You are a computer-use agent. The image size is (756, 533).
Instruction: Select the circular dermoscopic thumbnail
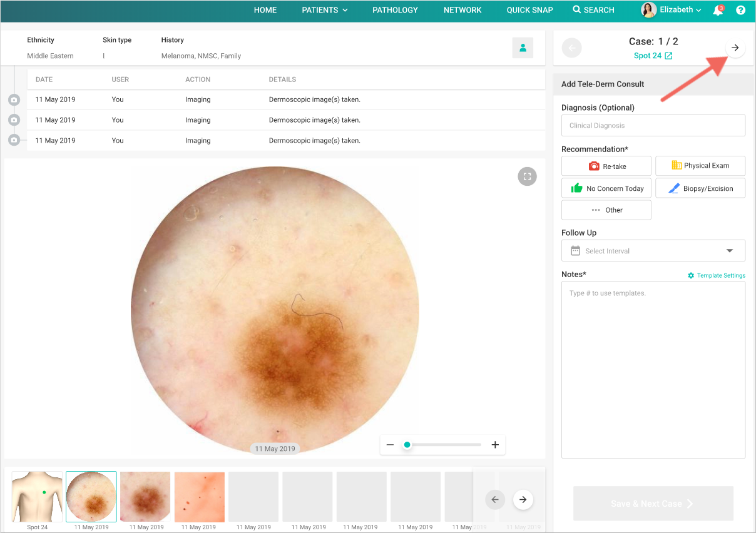click(91, 496)
